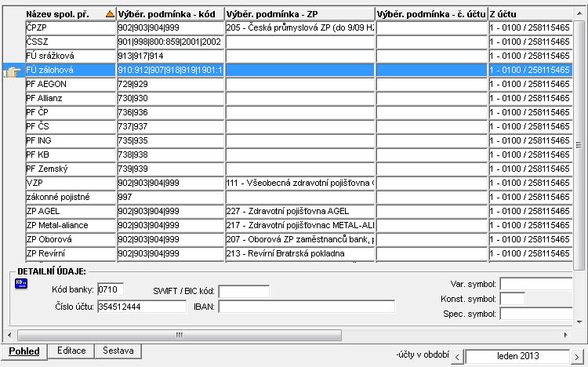Click code cell 737|937
This screenshot has height=367, width=588.
coord(171,126)
